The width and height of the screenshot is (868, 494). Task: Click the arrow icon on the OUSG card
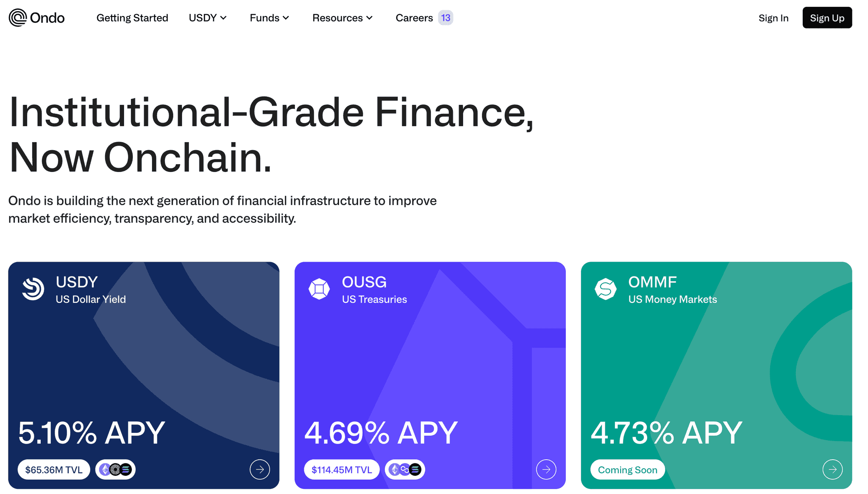pyautogui.click(x=546, y=469)
